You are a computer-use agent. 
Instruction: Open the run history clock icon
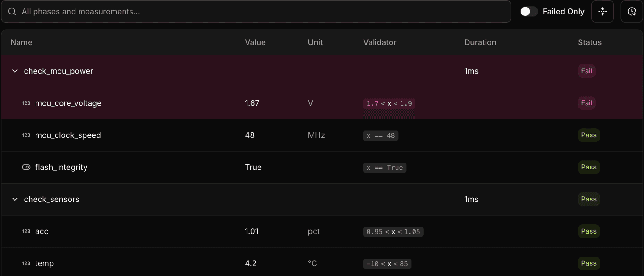tap(631, 12)
